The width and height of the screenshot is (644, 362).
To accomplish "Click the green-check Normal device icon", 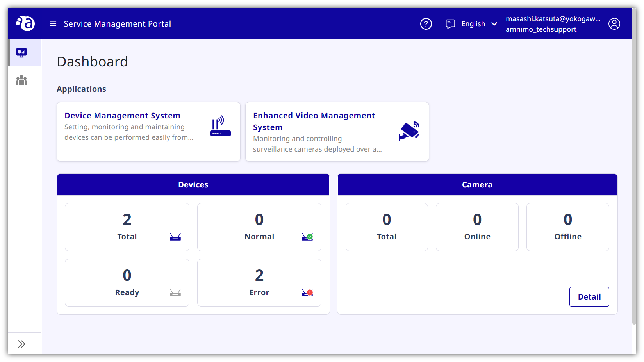I will click(307, 236).
